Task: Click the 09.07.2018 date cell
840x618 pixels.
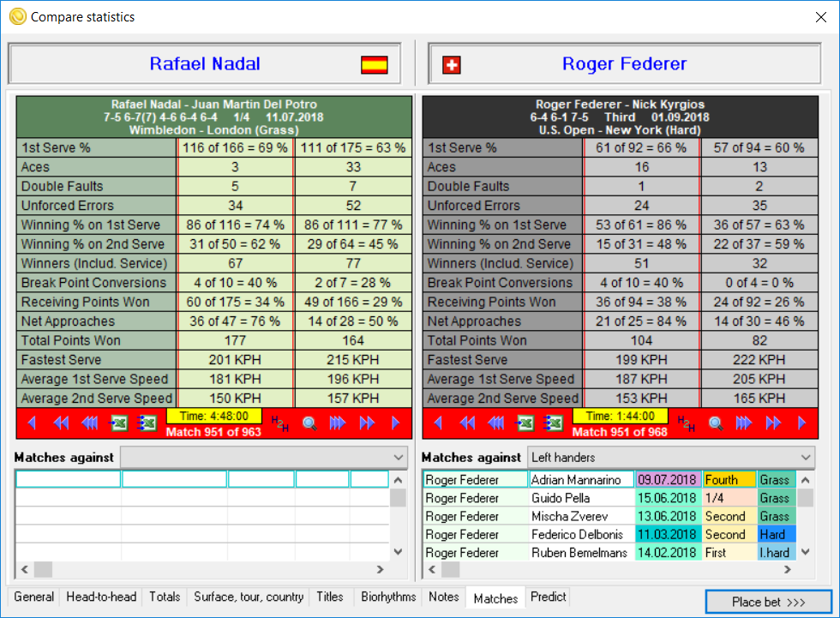Action: [x=668, y=480]
